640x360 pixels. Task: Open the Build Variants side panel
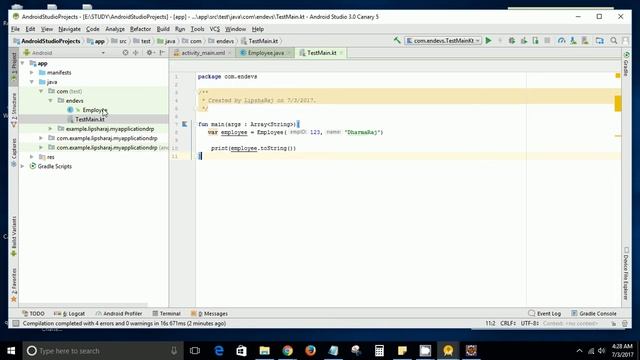[x=13, y=236]
